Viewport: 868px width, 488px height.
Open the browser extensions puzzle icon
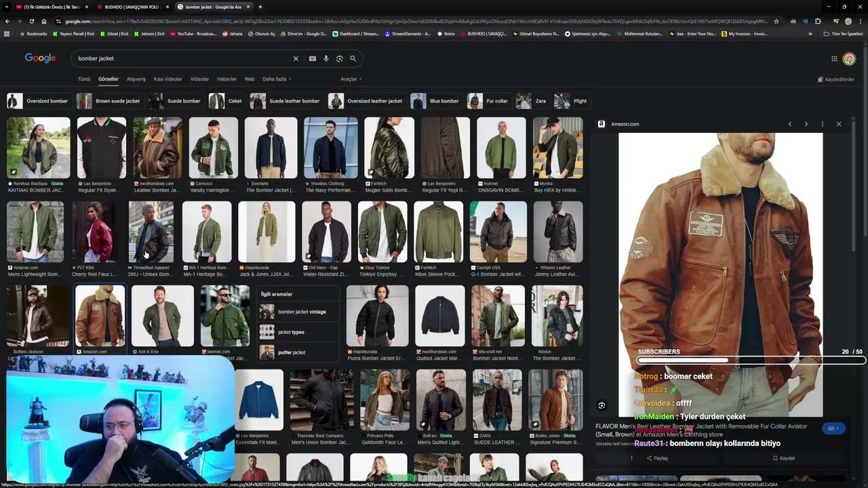(x=818, y=21)
